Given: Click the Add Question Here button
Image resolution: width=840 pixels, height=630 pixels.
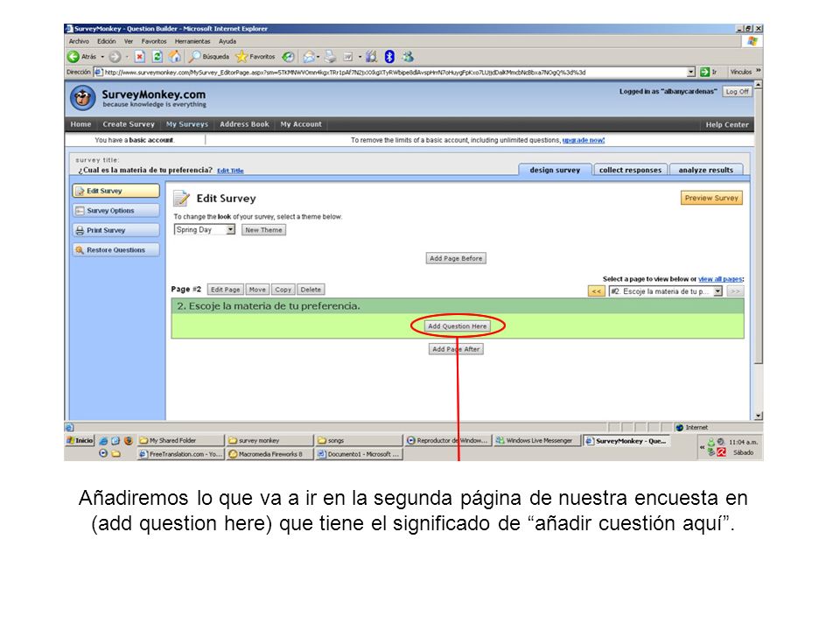Looking at the screenshot, I should click(458, 325).
